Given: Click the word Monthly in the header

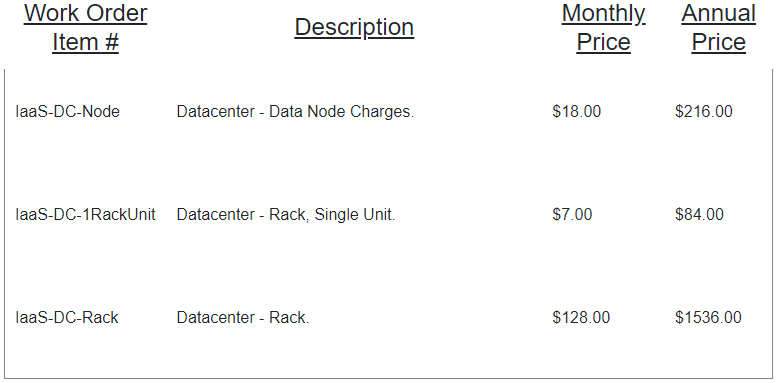Looking at the screenshot, I should coord(604,14).
